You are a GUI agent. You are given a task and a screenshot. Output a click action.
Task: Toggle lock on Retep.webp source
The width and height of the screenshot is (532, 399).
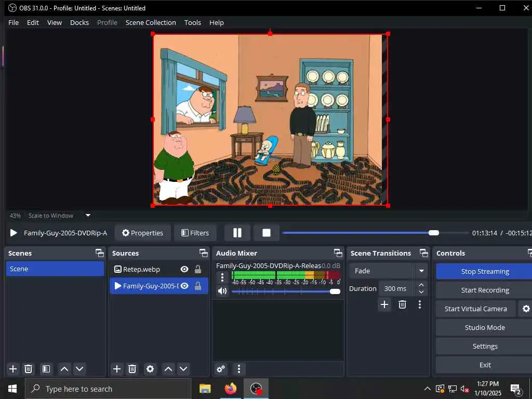tap(198, 269)
